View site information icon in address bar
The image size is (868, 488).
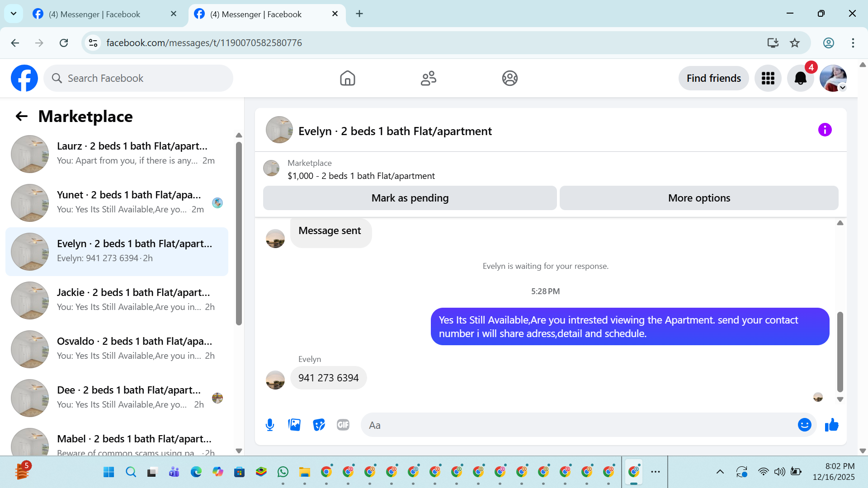tap(93, 43)
